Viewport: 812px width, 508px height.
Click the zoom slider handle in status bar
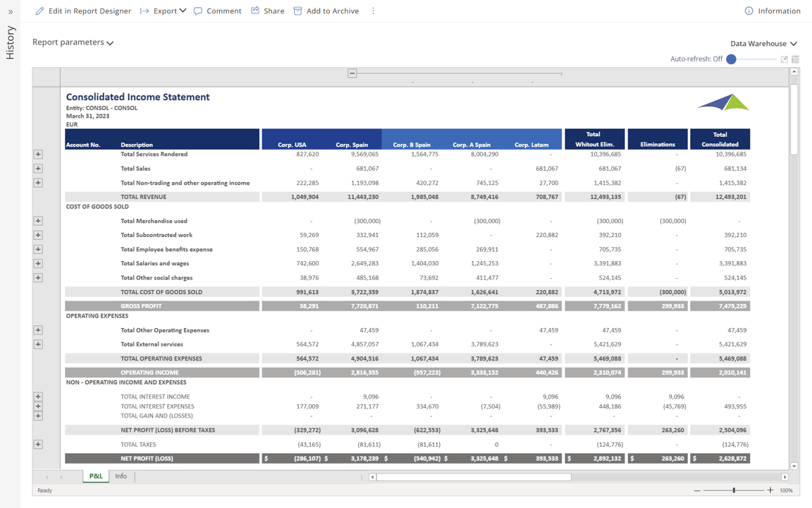tap(734, 490)
